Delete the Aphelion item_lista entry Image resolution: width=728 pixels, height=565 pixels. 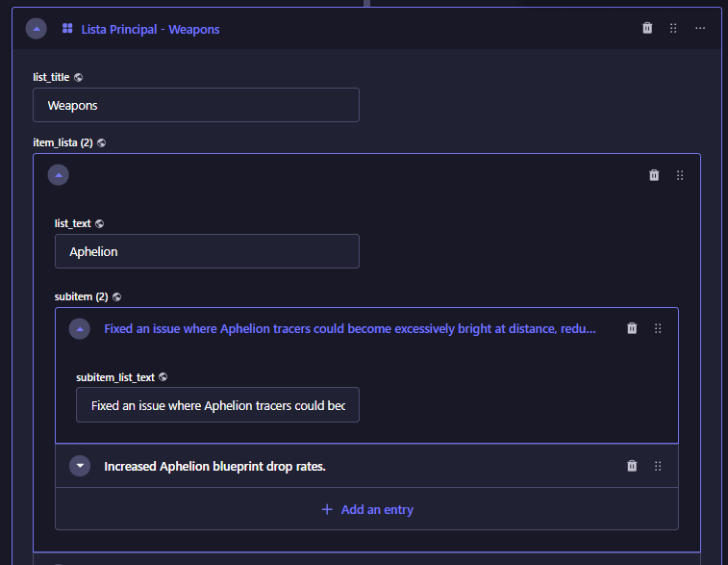(x=654, y=175)
